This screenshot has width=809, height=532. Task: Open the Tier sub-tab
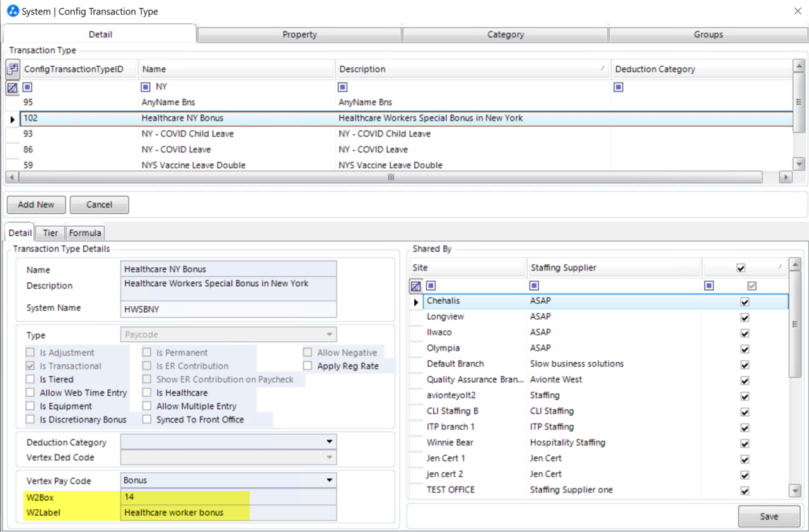point(50,233)
